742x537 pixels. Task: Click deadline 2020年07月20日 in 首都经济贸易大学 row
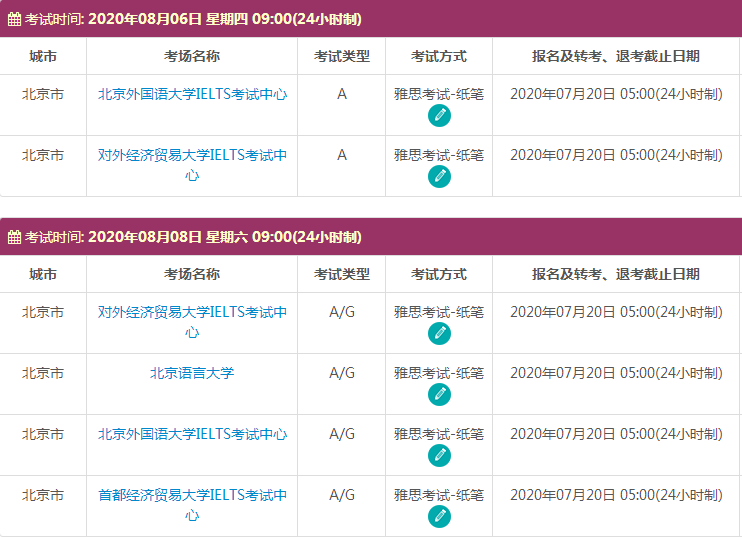(x=616, y=495)
